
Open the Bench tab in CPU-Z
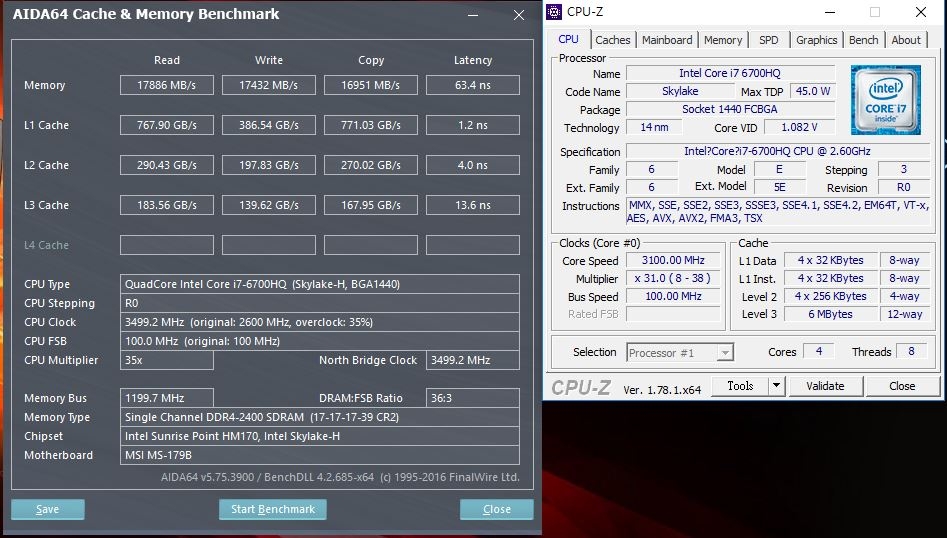click(x=863, y=40)
